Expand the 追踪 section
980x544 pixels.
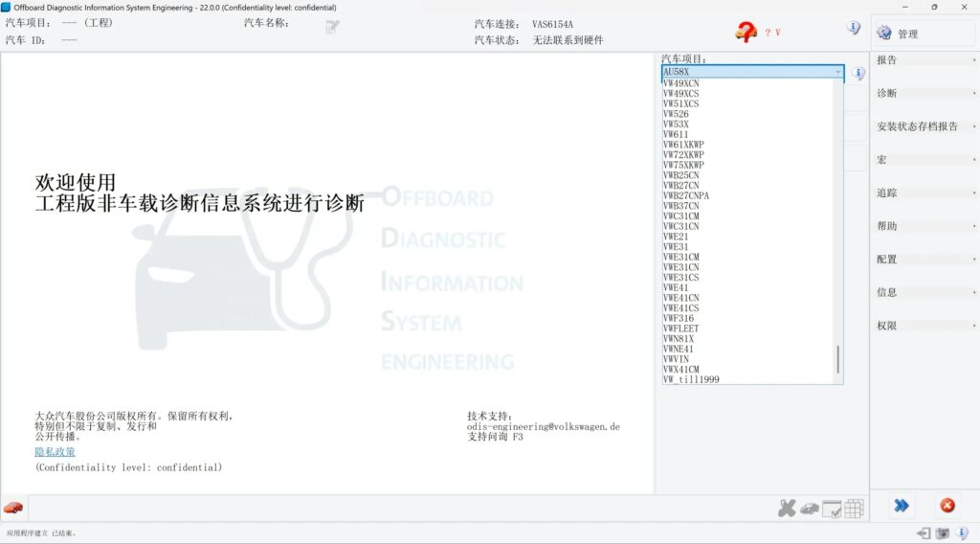[925, 193]
